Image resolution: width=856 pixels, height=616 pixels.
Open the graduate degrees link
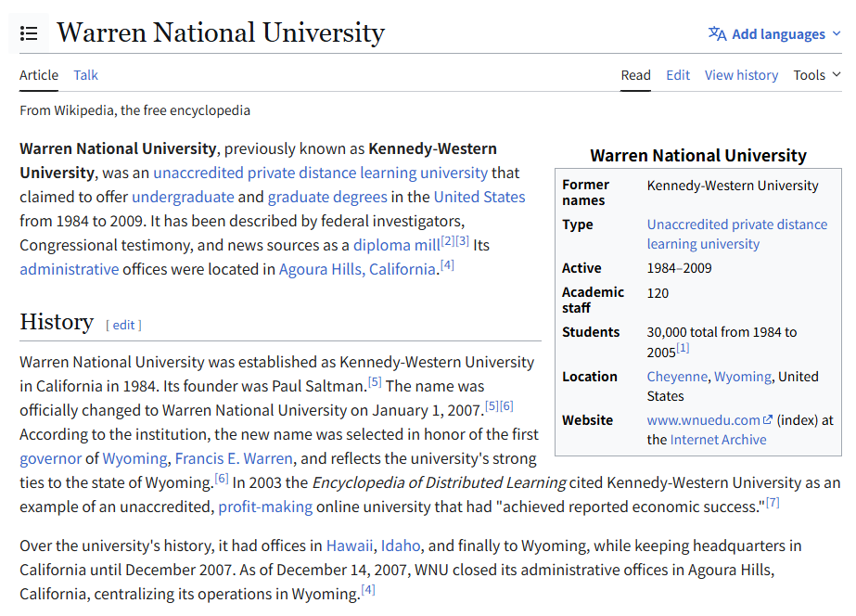pyautogui.click(x=327, y=197)
